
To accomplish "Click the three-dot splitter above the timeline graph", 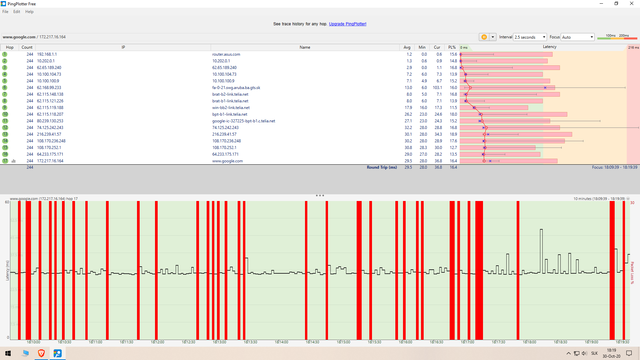I will tap(320, 196).
